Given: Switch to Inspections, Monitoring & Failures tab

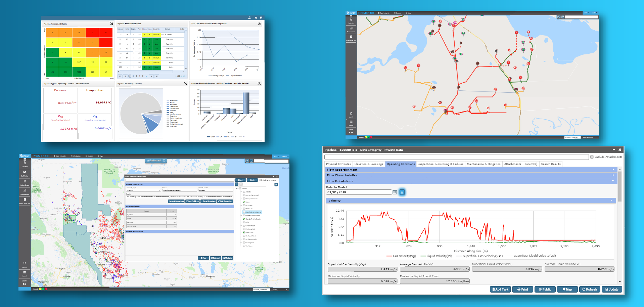Looking at the screenshot, I should click(x=441, y=164).
